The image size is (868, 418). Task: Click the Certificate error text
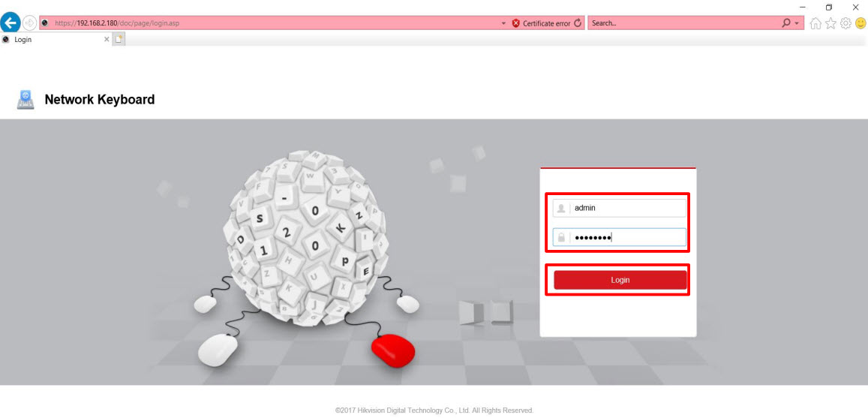(546, 23)
